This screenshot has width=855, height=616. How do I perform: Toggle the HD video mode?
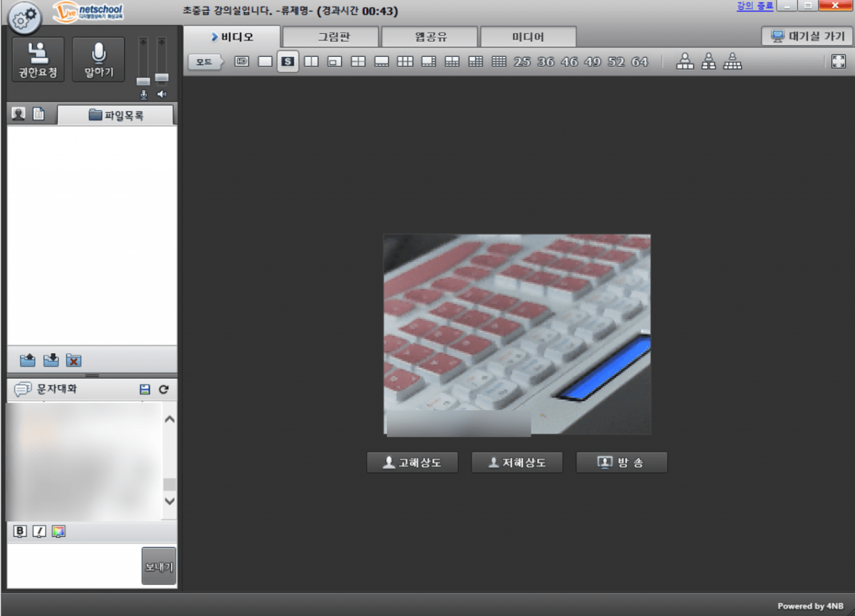point(242,62)
